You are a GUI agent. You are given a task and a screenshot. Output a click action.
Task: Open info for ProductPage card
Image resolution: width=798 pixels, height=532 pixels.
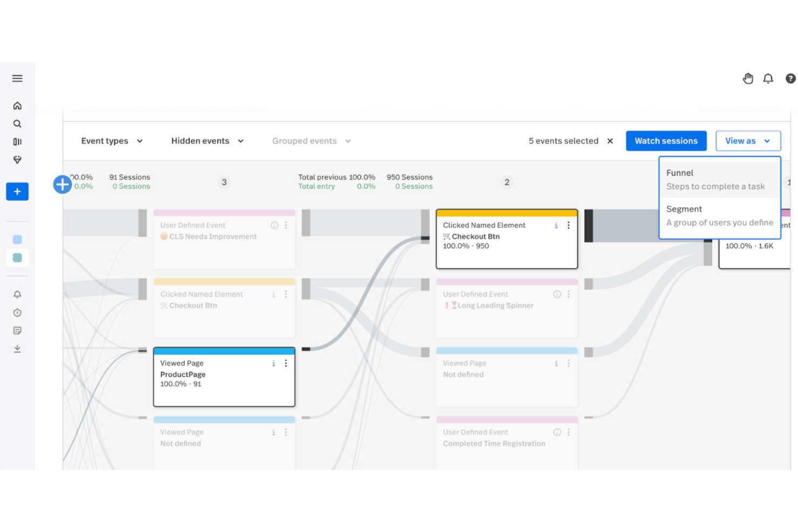coord(273,363)
